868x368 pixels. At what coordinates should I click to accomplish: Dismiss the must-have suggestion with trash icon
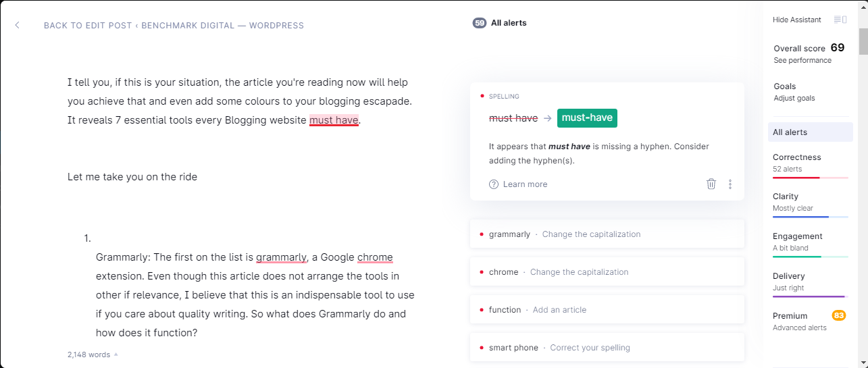[711, 184]
